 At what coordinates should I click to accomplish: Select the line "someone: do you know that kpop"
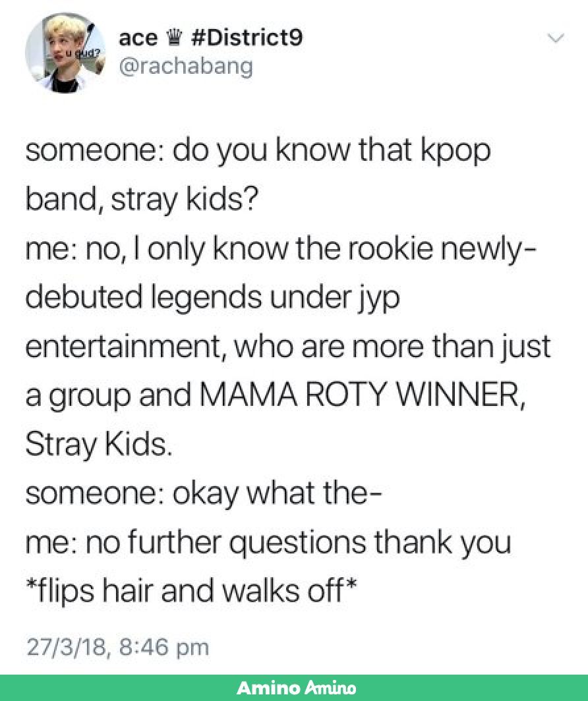258,151
